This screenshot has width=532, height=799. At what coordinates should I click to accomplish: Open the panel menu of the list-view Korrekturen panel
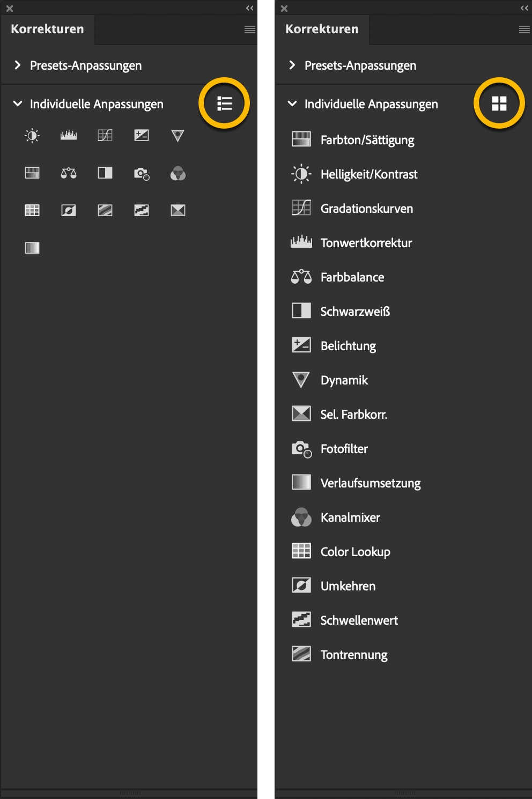point(524,29)
